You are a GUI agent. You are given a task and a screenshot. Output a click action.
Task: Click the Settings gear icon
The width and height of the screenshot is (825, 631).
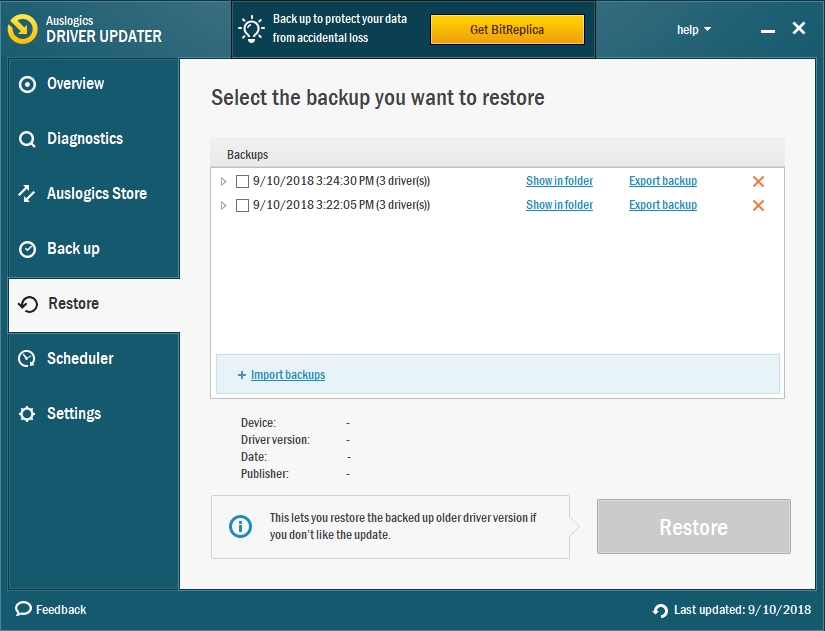tap(28, 414)
